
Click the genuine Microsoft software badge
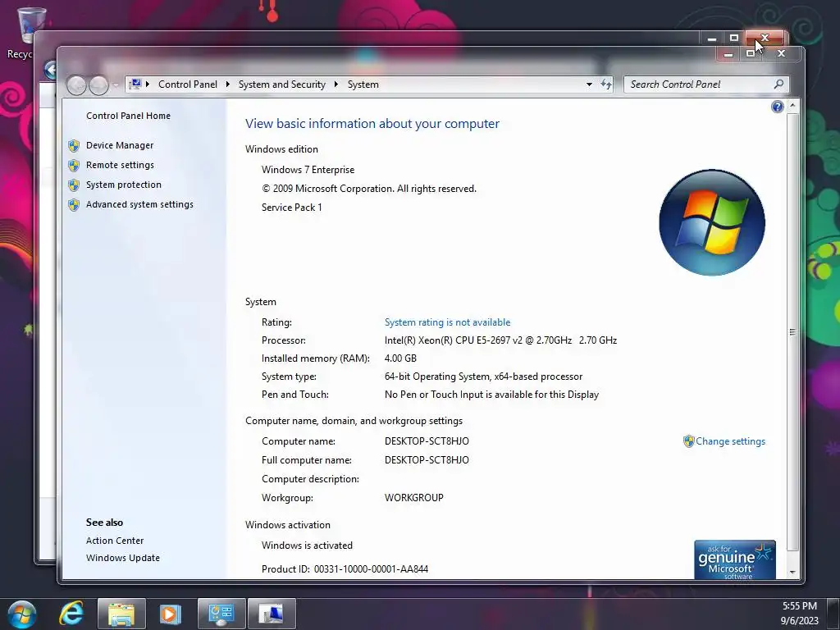tap(734, 559)
